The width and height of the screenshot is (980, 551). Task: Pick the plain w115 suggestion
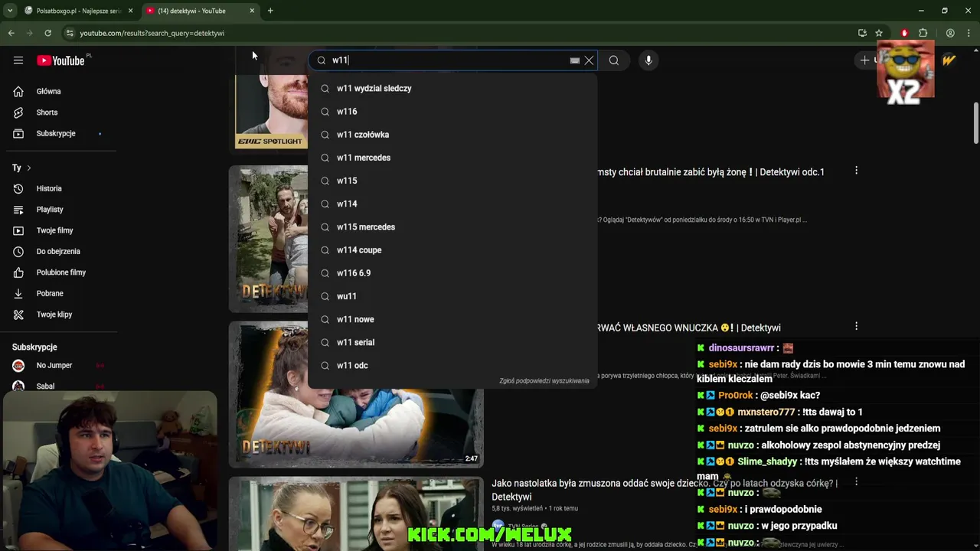[452, 181]
